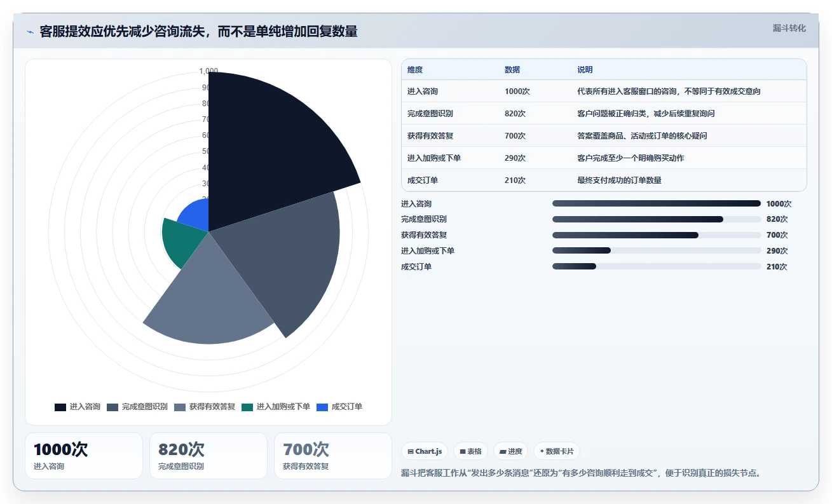Click the 290次 value in the table
The image size is (832, 504).
pyautogui.click(x=515, y=158)
